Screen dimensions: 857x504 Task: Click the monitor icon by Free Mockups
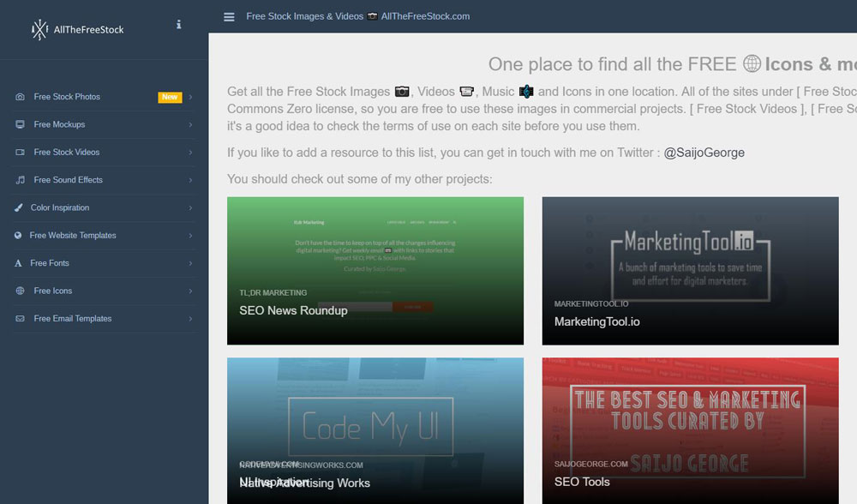coord(21,124)
